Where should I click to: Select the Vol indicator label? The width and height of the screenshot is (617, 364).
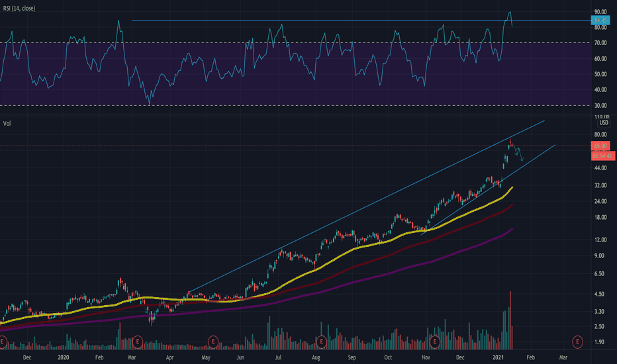(x=7, y=124)
